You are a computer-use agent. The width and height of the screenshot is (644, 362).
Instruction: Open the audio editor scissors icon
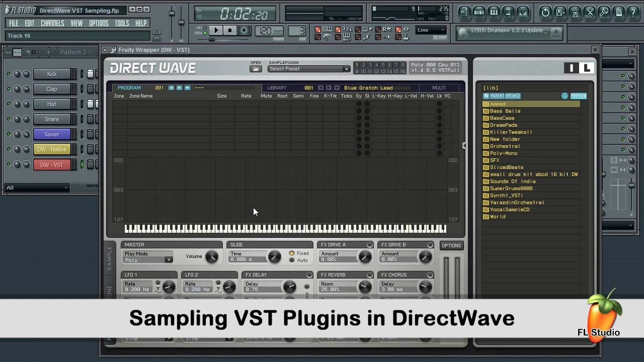click(590, 13)
